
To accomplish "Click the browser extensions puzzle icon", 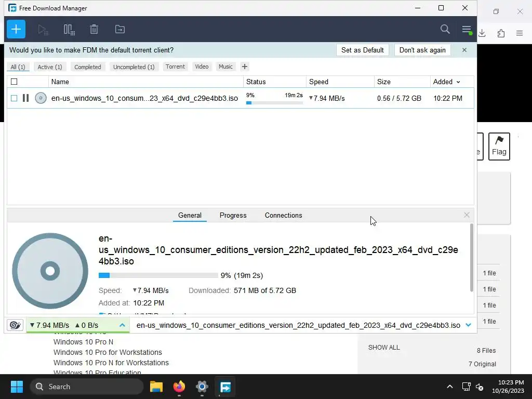I will coord(501,33).
